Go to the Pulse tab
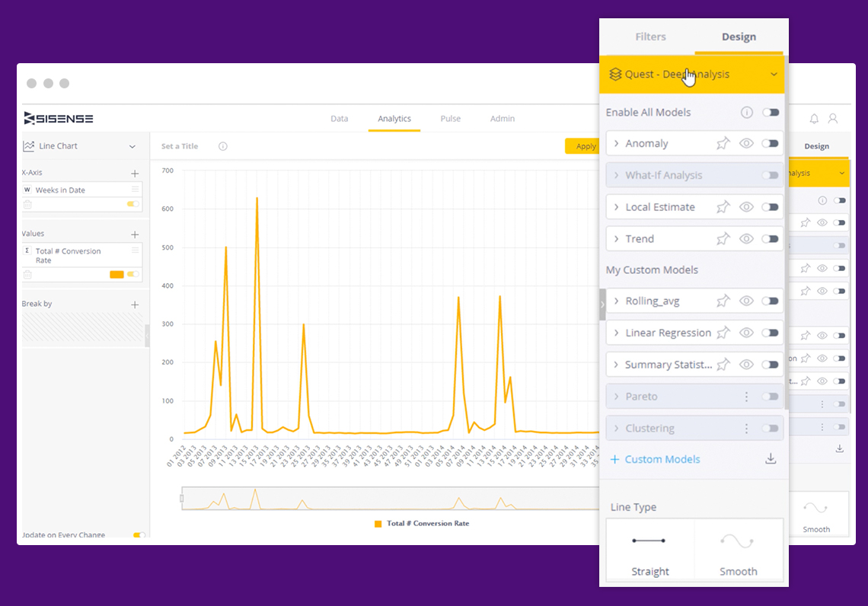 (x=450, y=119)
